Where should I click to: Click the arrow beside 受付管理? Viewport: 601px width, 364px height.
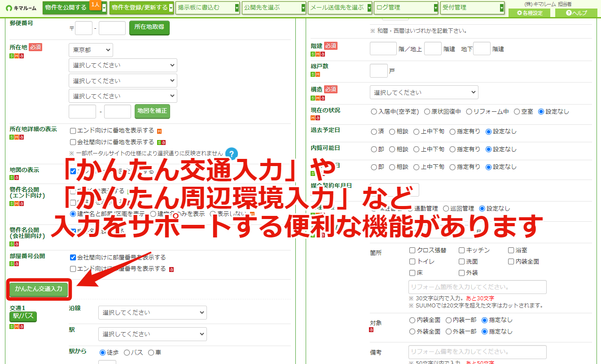(502, 8)
